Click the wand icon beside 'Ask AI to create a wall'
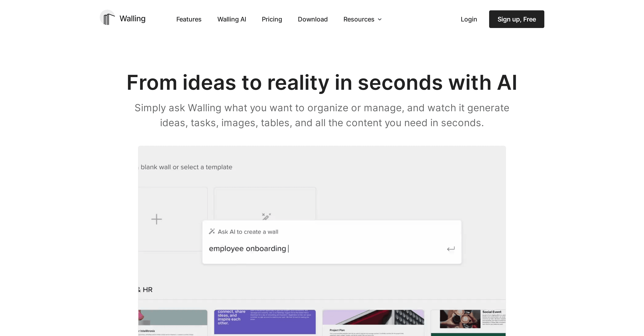The height and width of the screenshot is (336, 644). coord(213,231)
